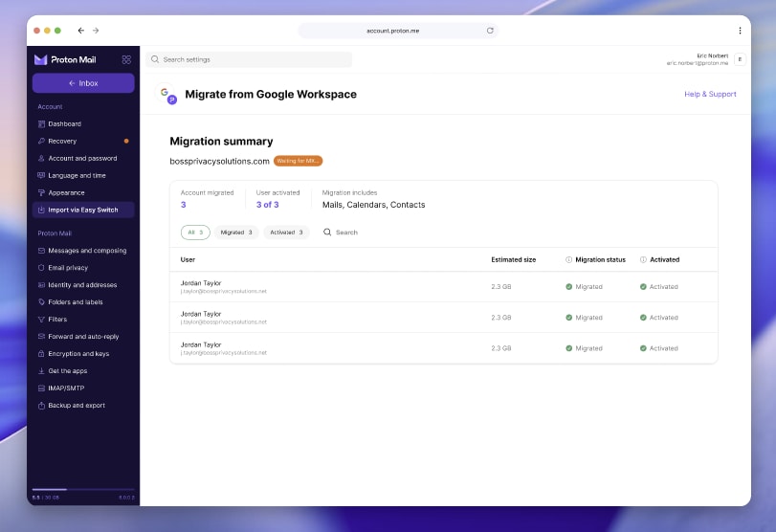
Task: Click the Migration status info icon
Action: point(568,260)
